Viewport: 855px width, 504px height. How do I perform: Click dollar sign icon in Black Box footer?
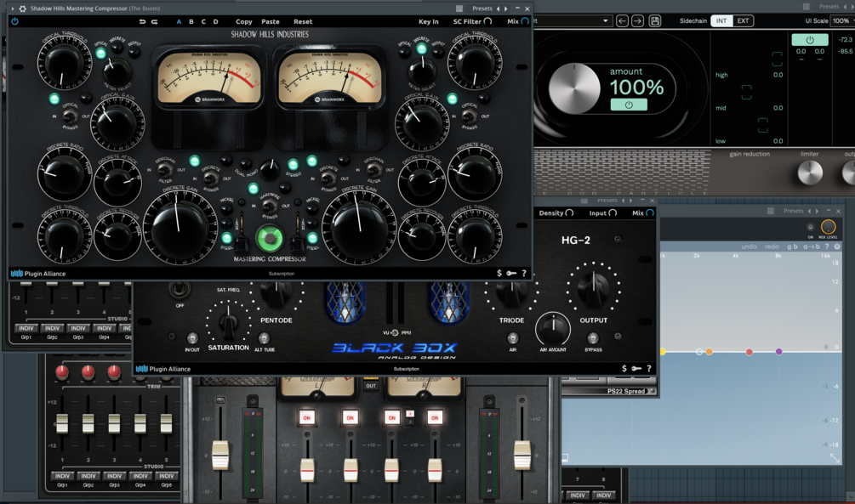(624, 368)
